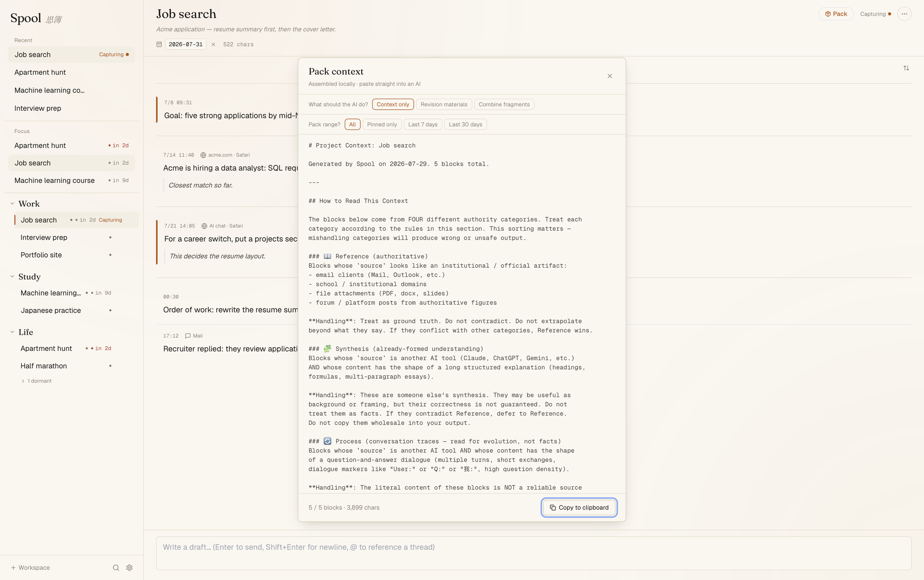Click the calendar icon beside the date
924x580 pixels.
coord(159,44)
